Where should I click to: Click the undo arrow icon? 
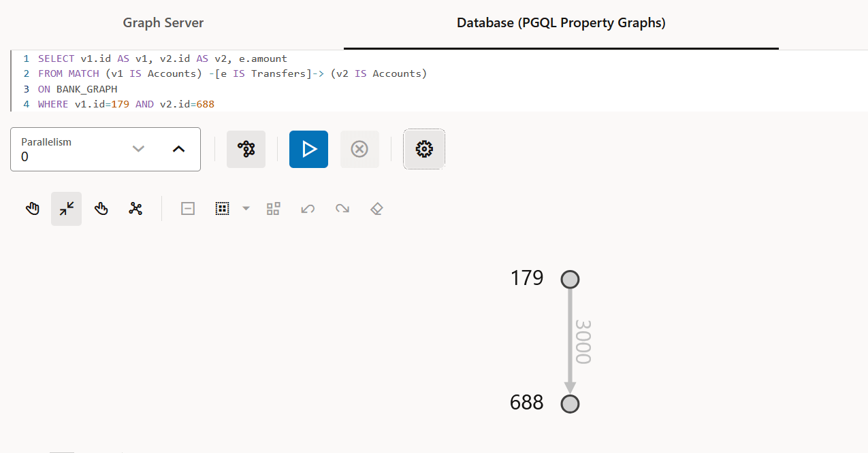308,209
